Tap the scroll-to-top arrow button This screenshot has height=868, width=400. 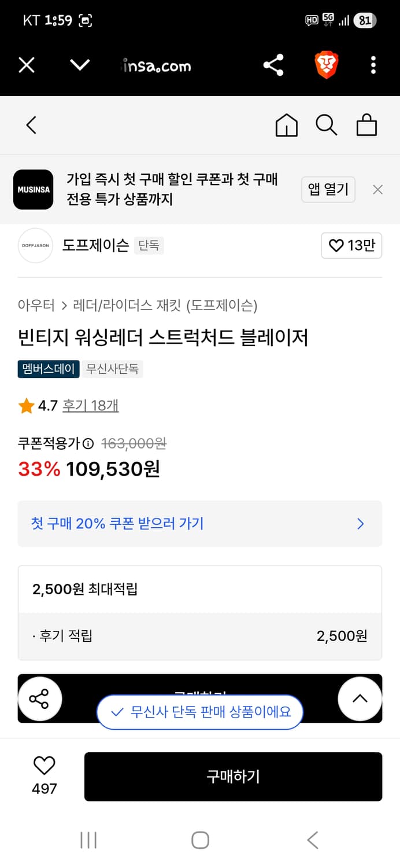click(x=360, y=698)
